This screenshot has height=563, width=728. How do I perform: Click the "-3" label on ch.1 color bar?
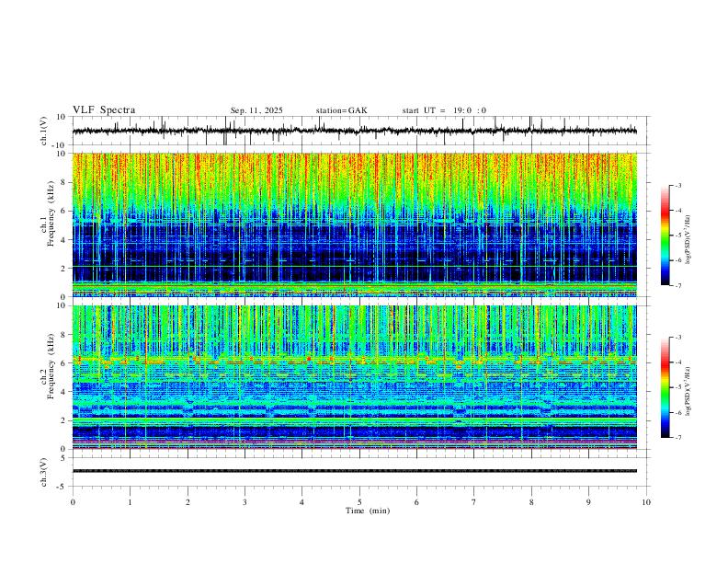(678, 185)
